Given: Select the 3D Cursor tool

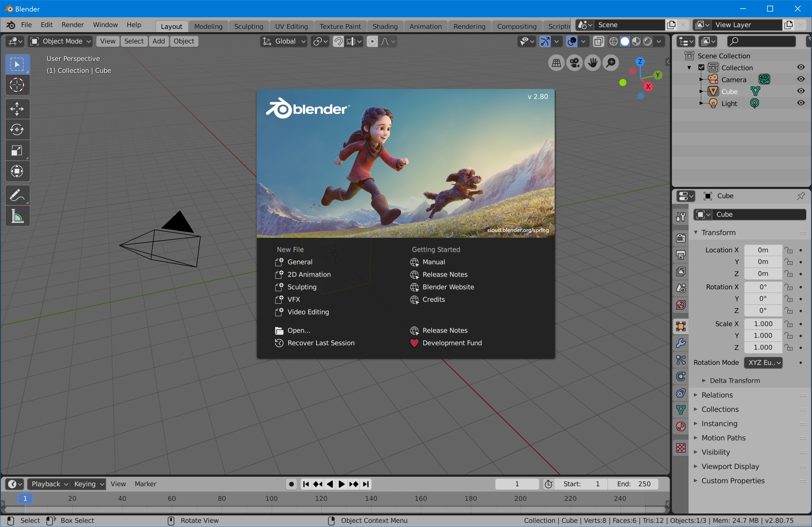Looking at the screenshot, I should point(17,85).
